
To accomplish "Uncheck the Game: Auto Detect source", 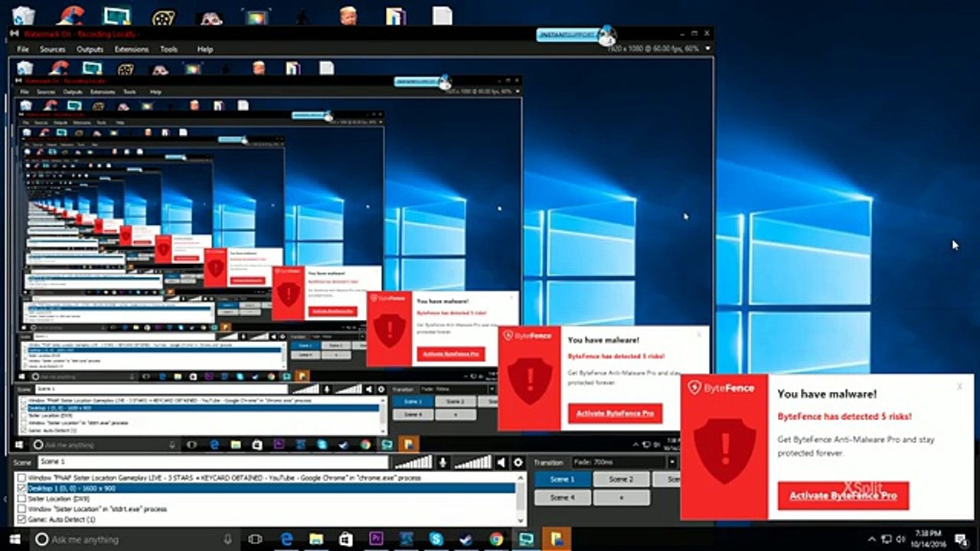I will coord(21,520).
